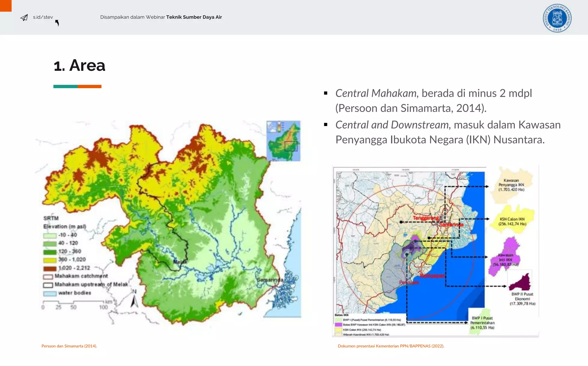Click the slide title 1. Area
This screenshot has width=588, height=366.
click(x=80, y=65)
